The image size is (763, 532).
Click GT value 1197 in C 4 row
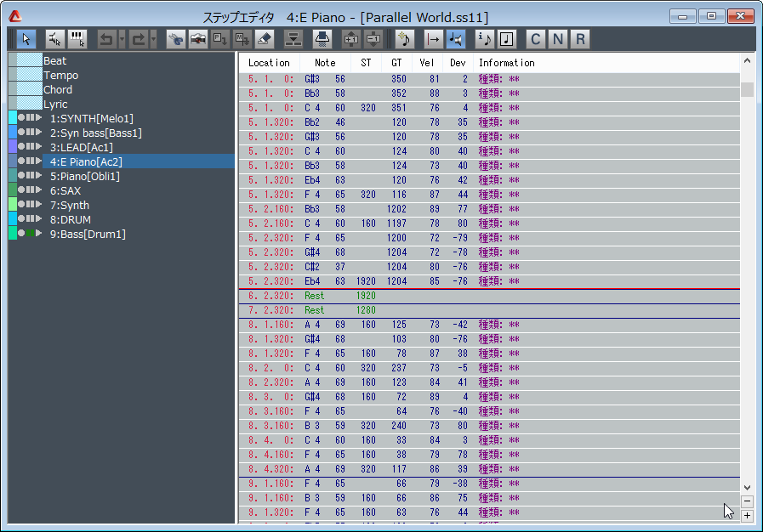(x=396, y=224)
